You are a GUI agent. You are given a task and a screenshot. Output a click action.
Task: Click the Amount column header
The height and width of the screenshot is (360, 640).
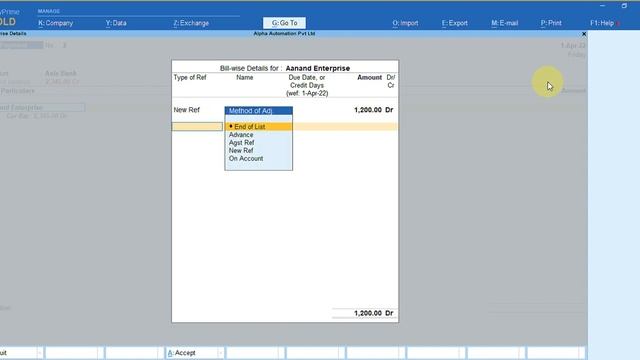pyautogui.click(x=369, y=78)
